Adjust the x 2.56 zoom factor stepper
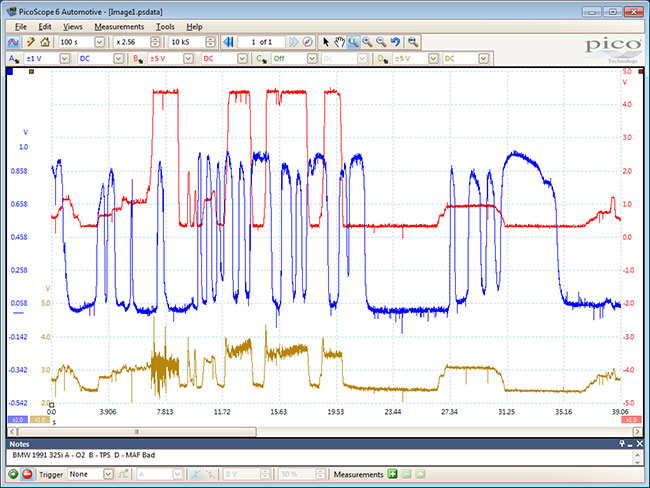650x488 pixels. pyautogui.click(x=155, y=42)
